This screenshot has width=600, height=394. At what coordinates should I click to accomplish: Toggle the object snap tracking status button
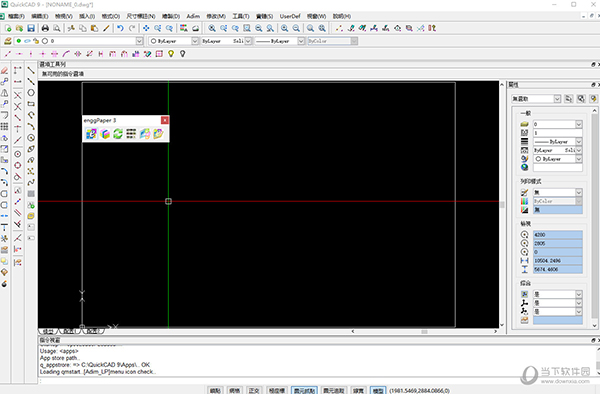point(334,390)
